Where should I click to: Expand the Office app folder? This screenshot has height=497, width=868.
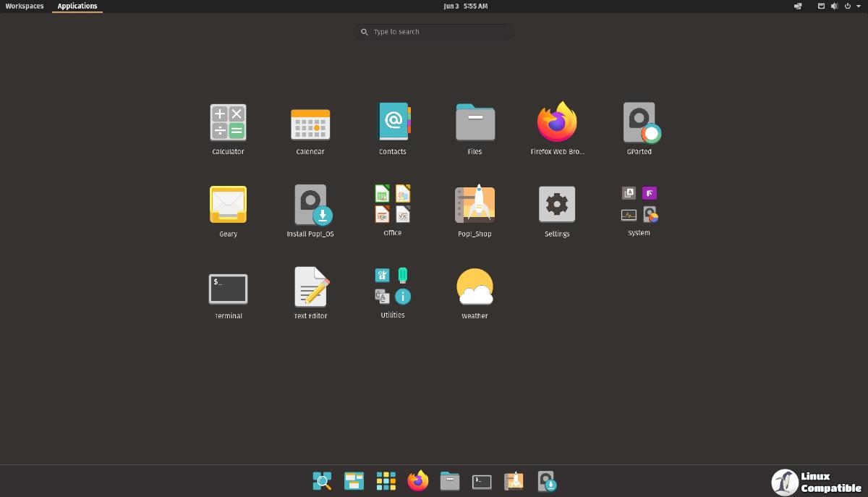[x=393, y=204]
